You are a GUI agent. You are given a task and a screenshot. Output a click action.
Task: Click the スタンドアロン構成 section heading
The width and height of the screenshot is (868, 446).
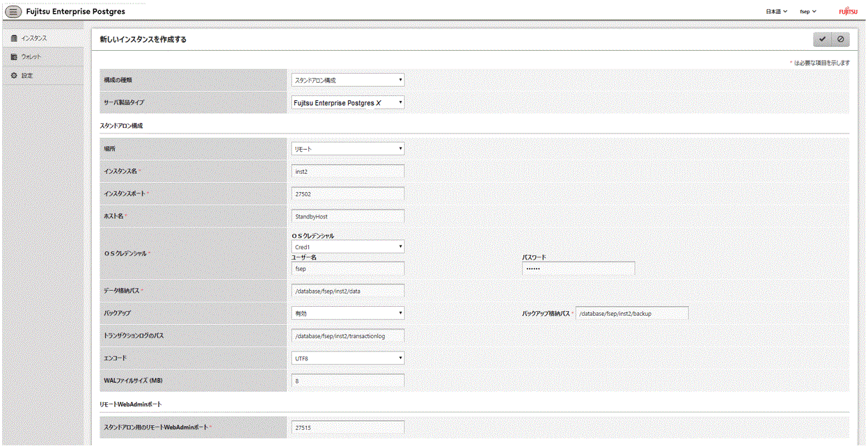122,125
